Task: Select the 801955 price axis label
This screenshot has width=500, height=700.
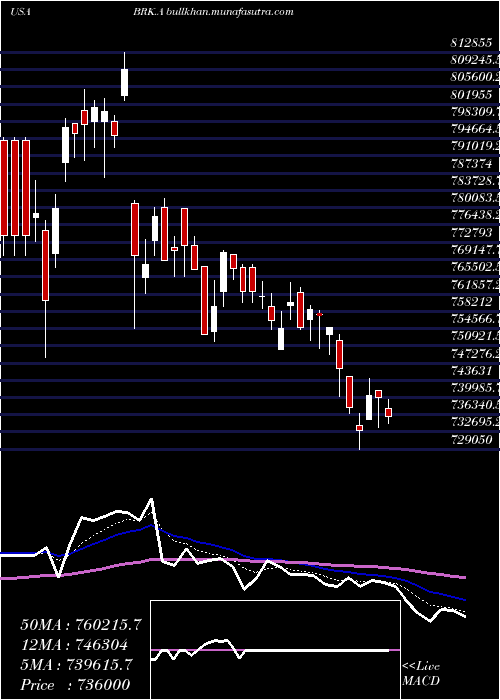Action: (x=471, y=95)
